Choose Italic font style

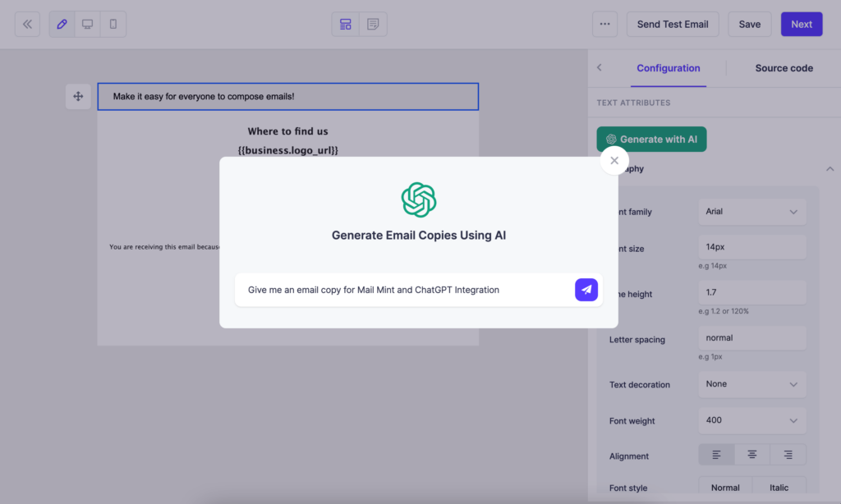[x=779, y=488]
